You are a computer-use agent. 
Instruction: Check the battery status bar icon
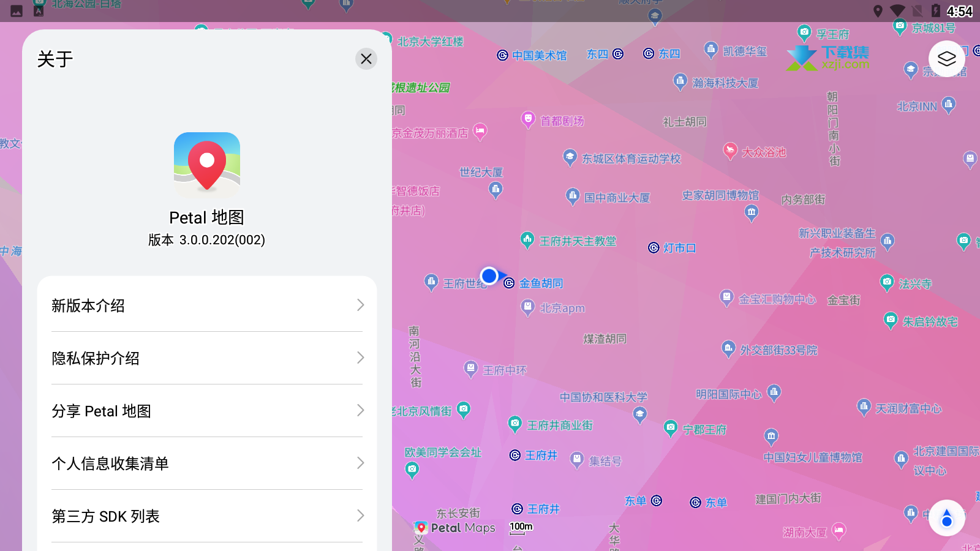[x=935, y=11]
